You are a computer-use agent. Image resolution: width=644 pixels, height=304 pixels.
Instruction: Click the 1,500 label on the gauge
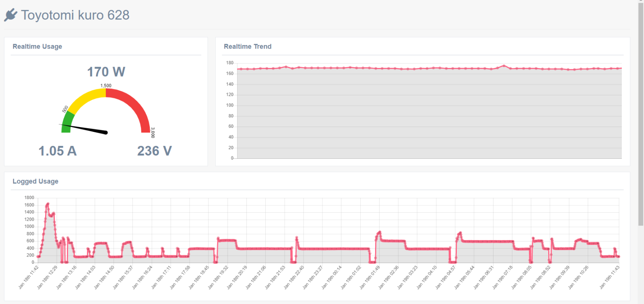(x=106, y=86)
